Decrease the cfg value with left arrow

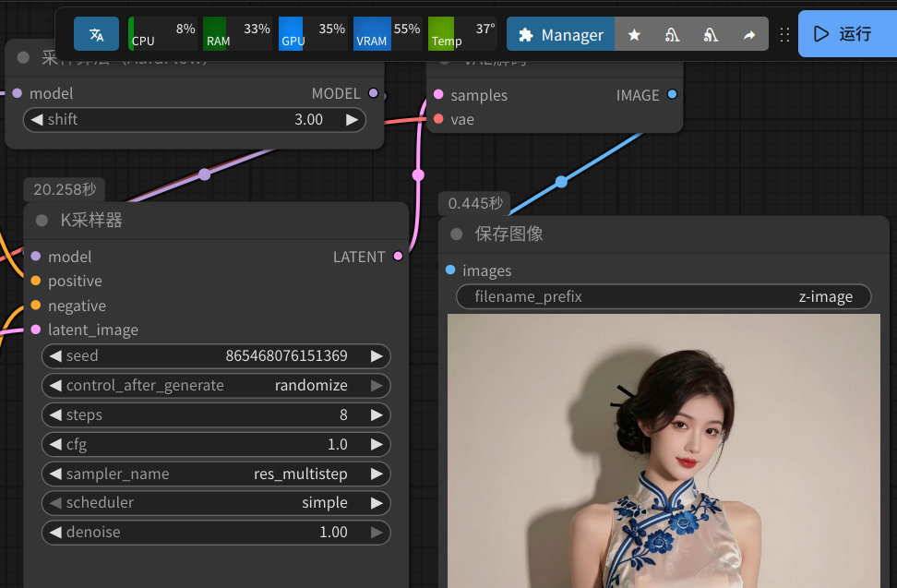click(x=55, y=444)
